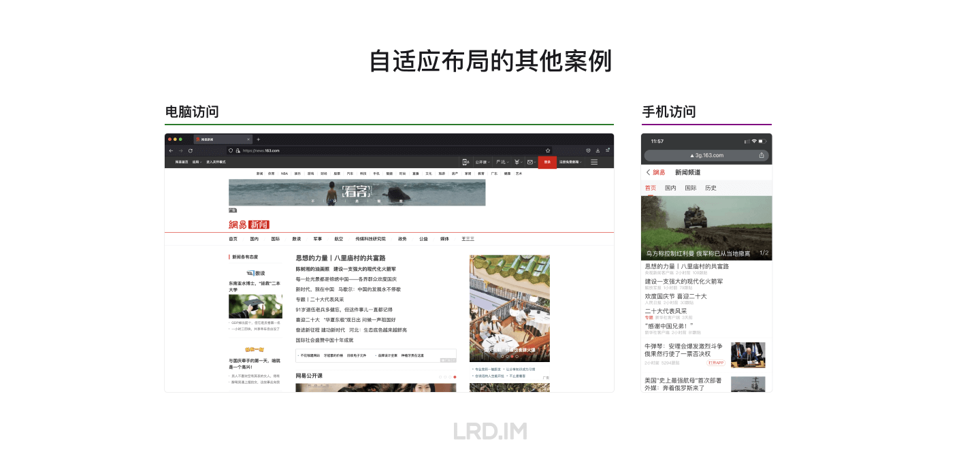Click the restaurant courtyard carousel image
Viewport: 980px width, 456px height.
510,308
